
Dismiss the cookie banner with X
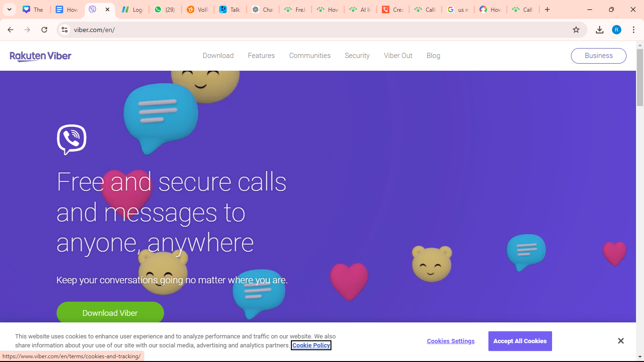coord(621,341)
